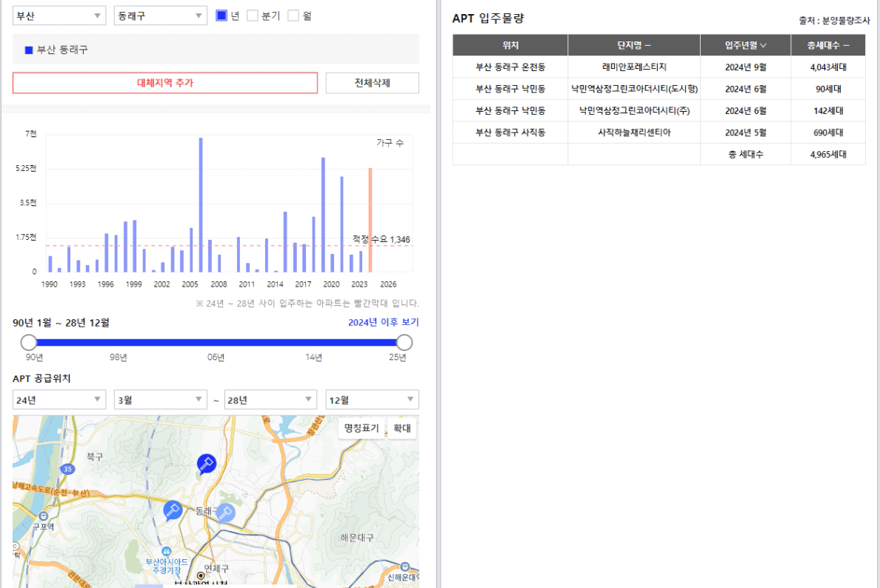Image resolution: width=880 pixels, height=588 pixels.
Task: Click the tallest blue bar in the chart
Action: pos(200,205)
